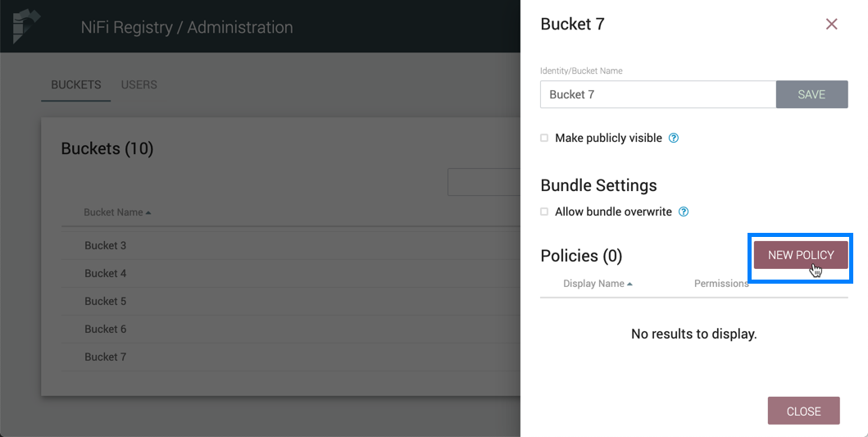Enable Make publicly visible checkbox
868x437 pixels.
[x=544, y=139]
